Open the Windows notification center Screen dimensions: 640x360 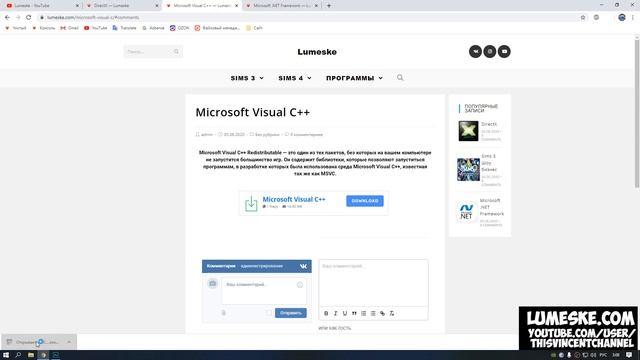[x=629, y=355]
